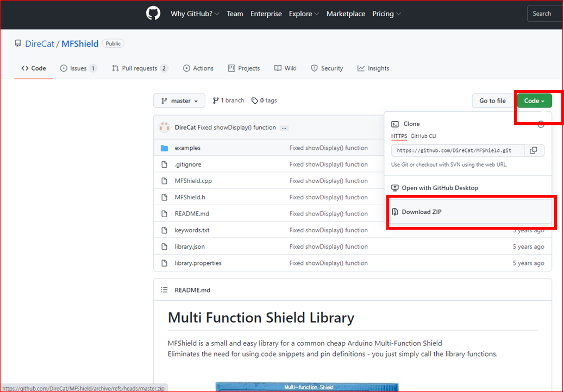This screenshot has height=392, width=564.
Task: Open the library.json file
Action: click(x=190, y=247)
